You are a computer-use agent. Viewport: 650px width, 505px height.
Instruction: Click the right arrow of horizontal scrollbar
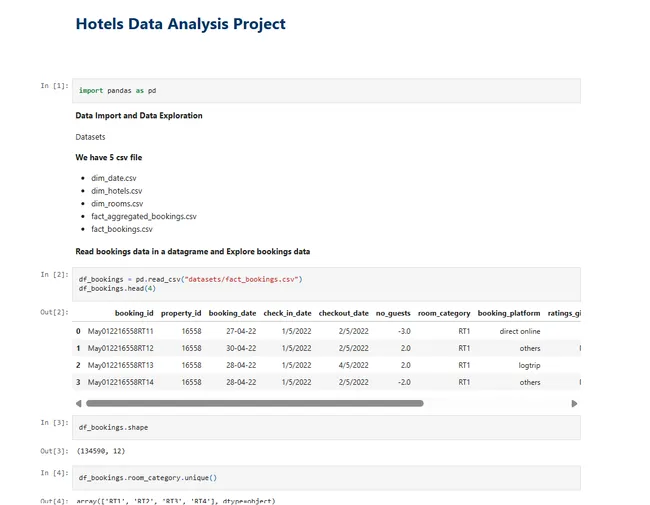point(574,403)
